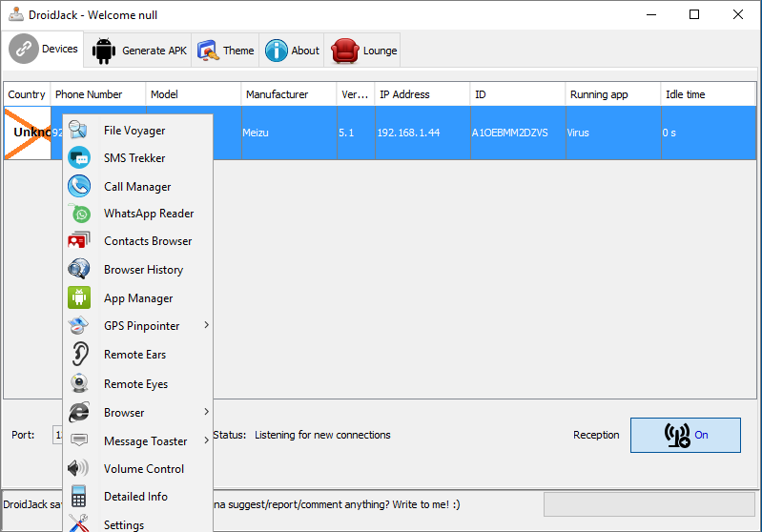The width and height of the screenshot is (762, 532).
Task: Maximize the DroidJack window
Action: pyautogui.click(x=694, y=14)
